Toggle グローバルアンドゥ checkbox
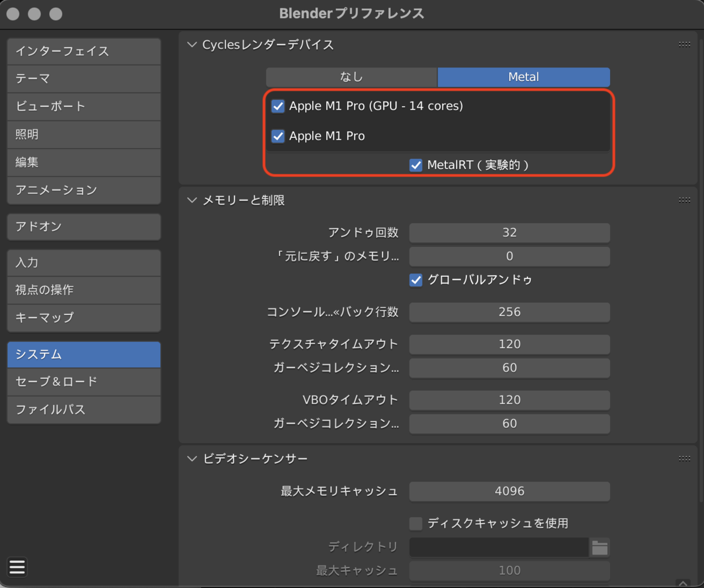 point(416,280)
